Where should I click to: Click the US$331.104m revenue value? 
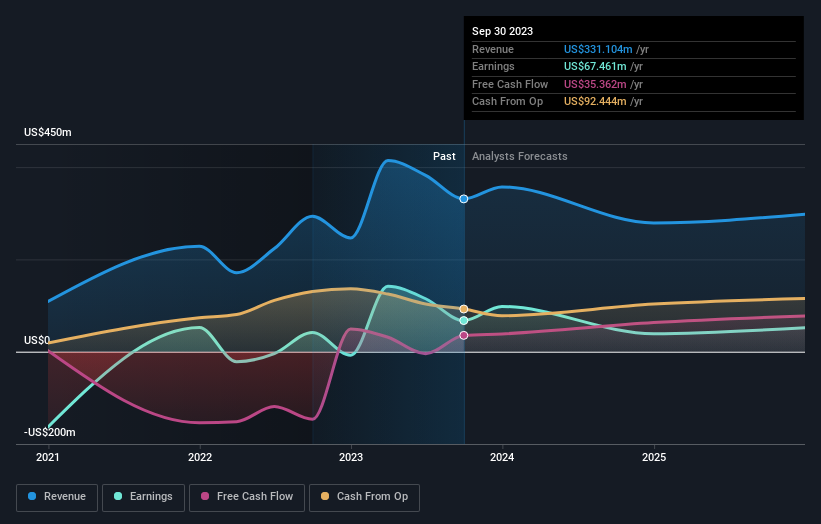[x=598, y=49]
